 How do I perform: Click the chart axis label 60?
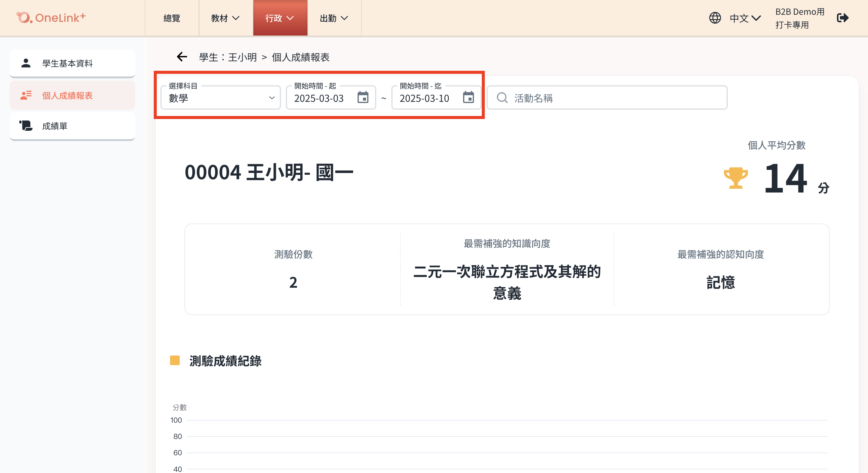tap(178, 453)
